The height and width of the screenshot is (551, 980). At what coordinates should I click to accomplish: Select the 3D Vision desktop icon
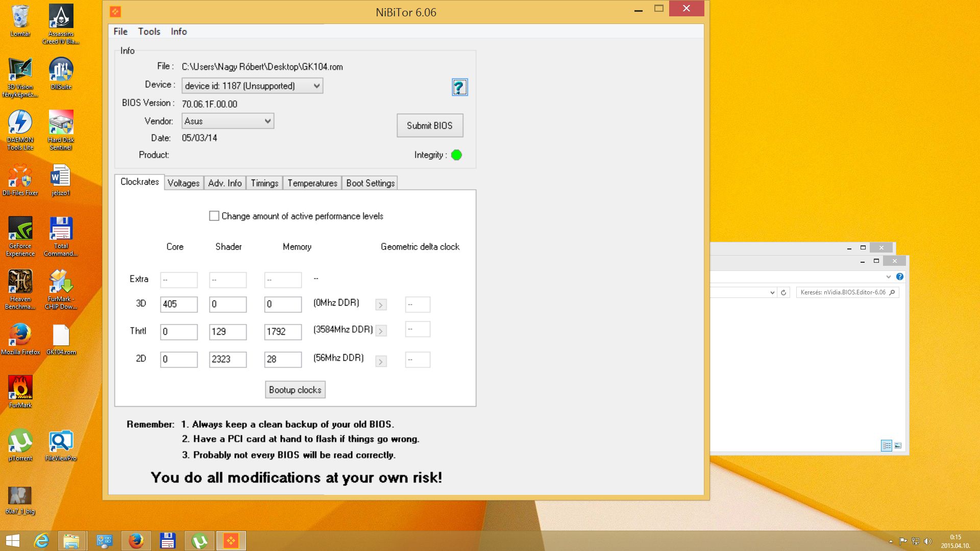[x=20, y=77]
